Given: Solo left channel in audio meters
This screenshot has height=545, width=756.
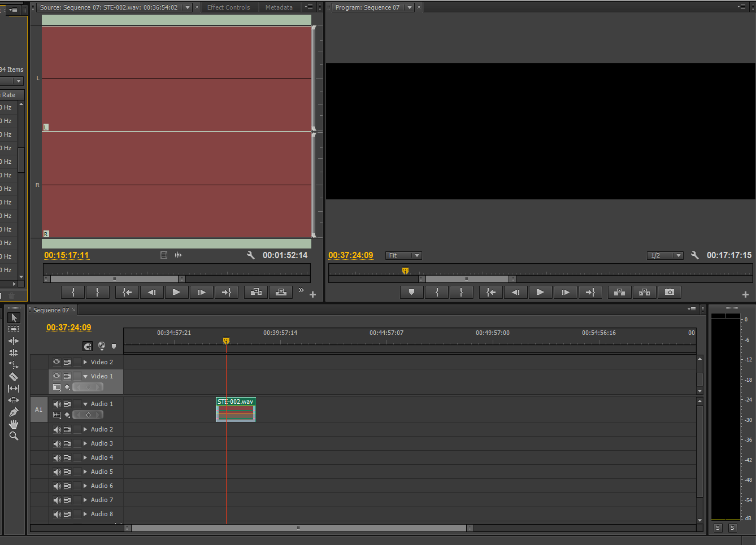Looking at the screenshot, I should tap(718, 528).
